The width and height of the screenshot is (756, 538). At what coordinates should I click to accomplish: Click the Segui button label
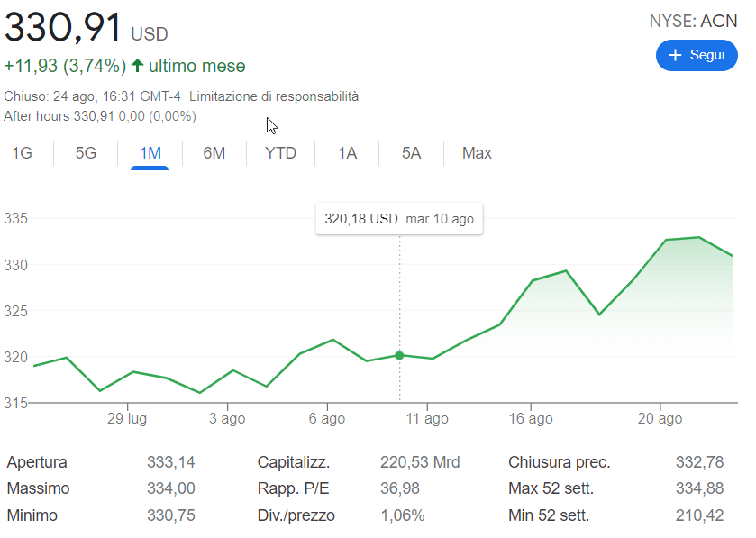click(706, 55)
